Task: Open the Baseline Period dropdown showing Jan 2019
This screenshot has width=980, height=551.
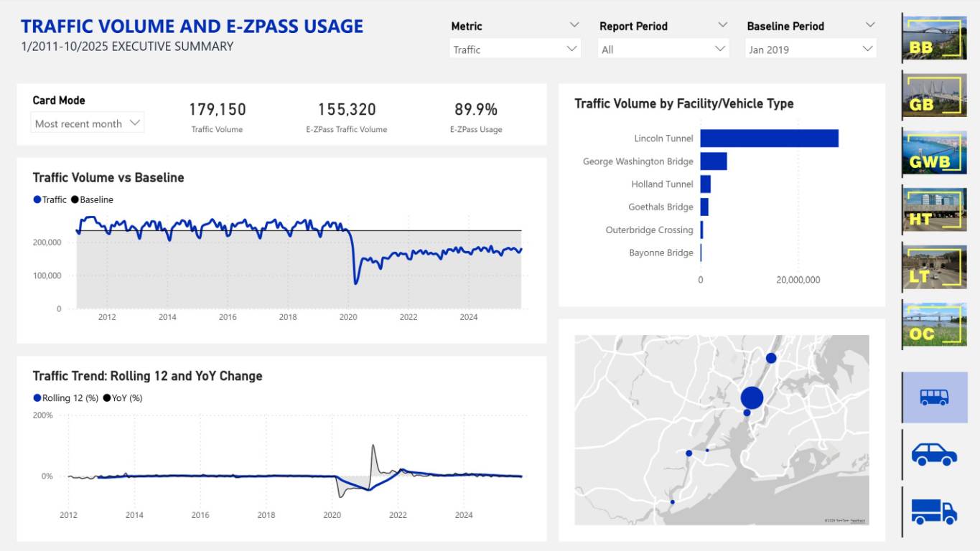Action: tap(811, 50)
